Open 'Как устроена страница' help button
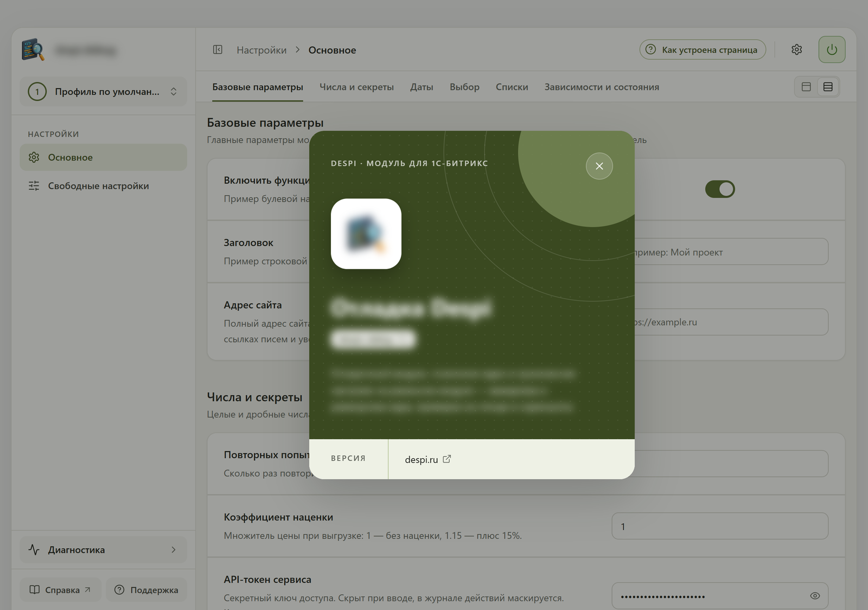This screenshot has height=610, width=868. click(x=703, y=49)
